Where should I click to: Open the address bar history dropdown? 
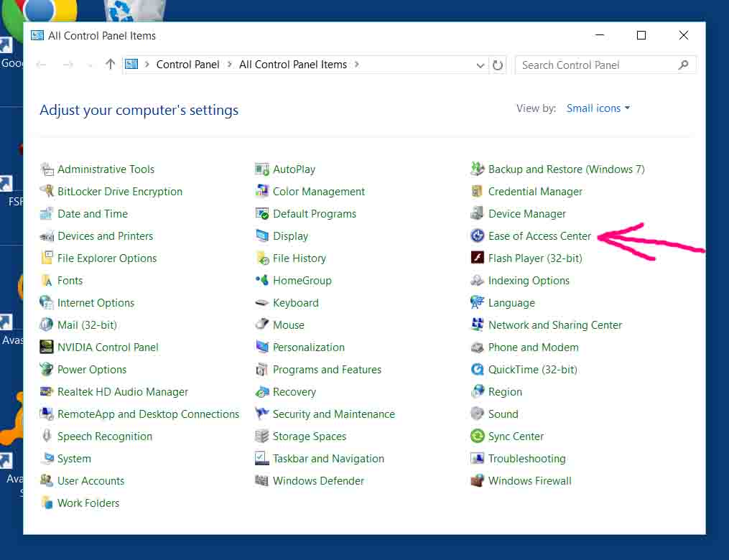(x=480, y=65)
